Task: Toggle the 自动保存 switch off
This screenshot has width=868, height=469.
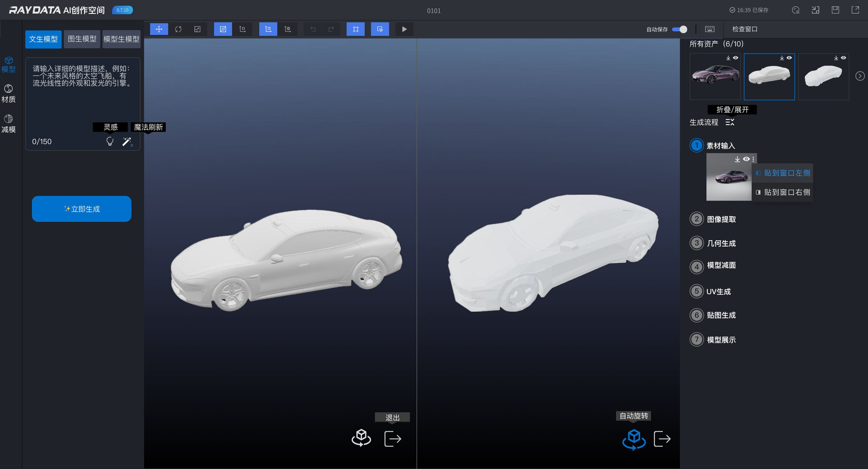Action: 680,29
